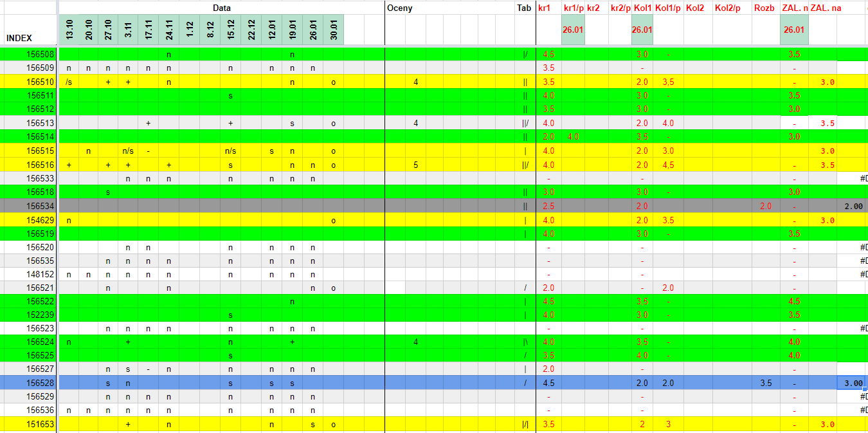This screenshot has width=868, height=433.
Task: Click the Oceny header cell
Action: click(x=399, y=8)
